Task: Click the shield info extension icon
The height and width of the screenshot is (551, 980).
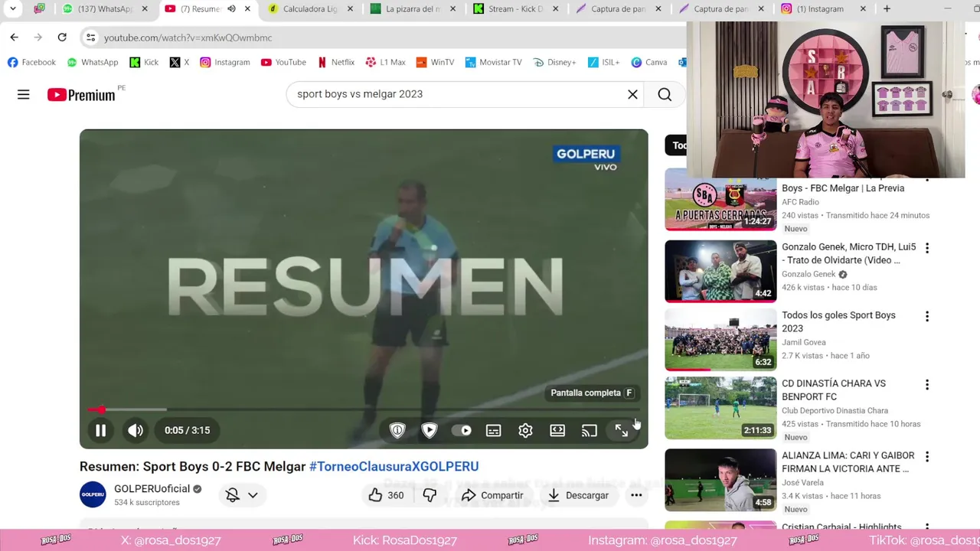Action: pos(397,430)
